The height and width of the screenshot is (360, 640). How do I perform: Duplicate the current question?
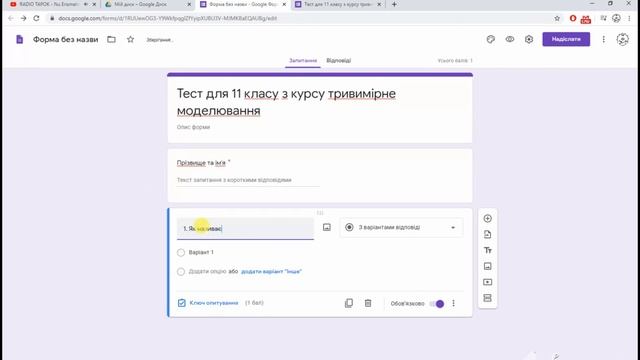pos(349,303)
